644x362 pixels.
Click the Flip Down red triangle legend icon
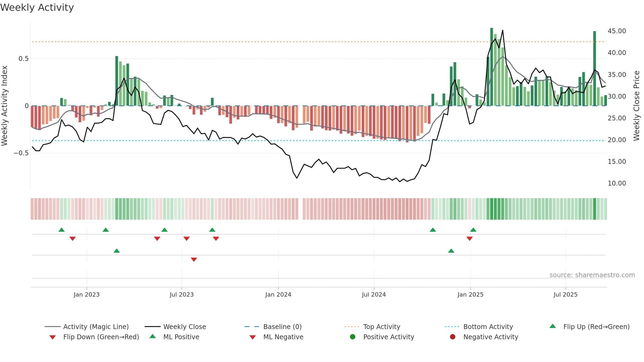[53, 337]
